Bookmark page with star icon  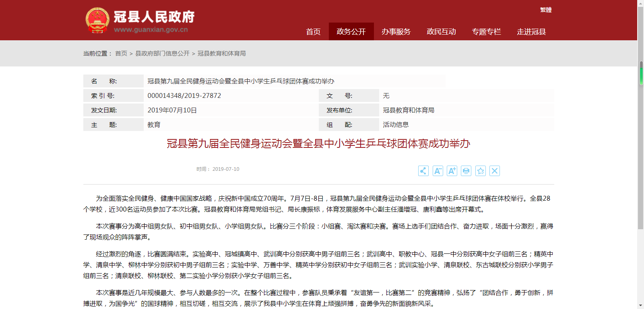(481, 171)
